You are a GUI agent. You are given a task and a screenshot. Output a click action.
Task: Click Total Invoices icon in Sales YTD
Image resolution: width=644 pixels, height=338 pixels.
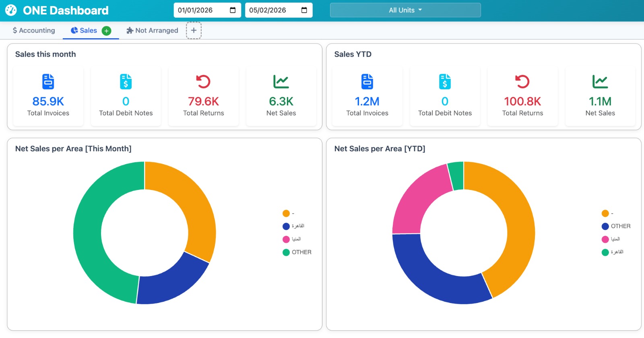point(367,82)
